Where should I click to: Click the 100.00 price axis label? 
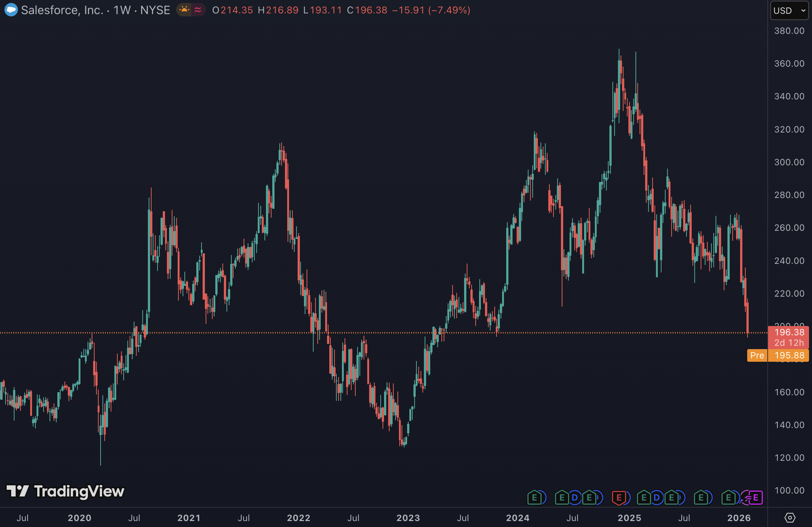click(789, 491)
